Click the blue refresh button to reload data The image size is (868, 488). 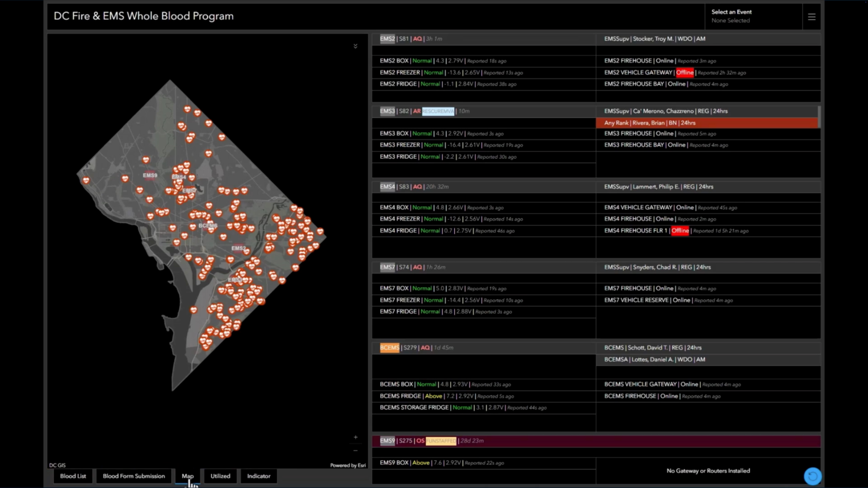[x=813, y=476]
